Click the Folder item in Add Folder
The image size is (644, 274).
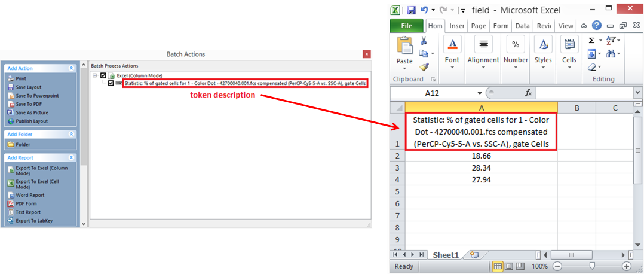(23, 144)
